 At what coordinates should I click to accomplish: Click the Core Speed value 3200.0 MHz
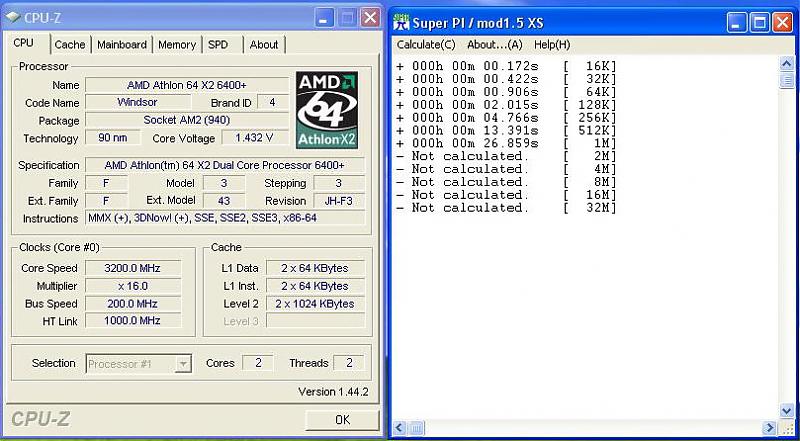(133, 268)
